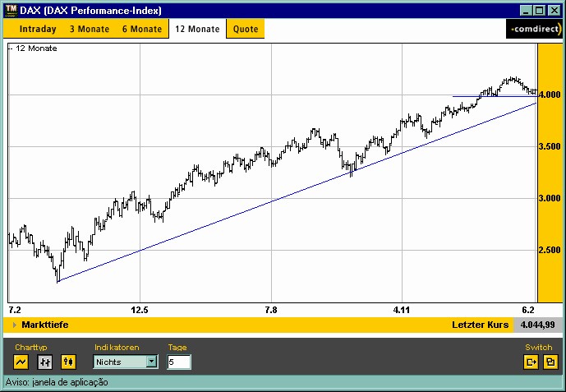The width and height of the screenshot is (566, 392).
Task: Click the comdirect logo link
Action: coord(534,29)
